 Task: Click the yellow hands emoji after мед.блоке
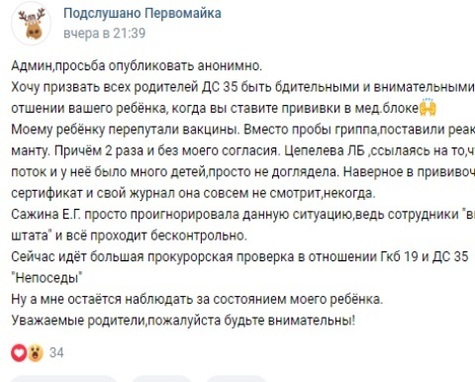click(428, 108)
